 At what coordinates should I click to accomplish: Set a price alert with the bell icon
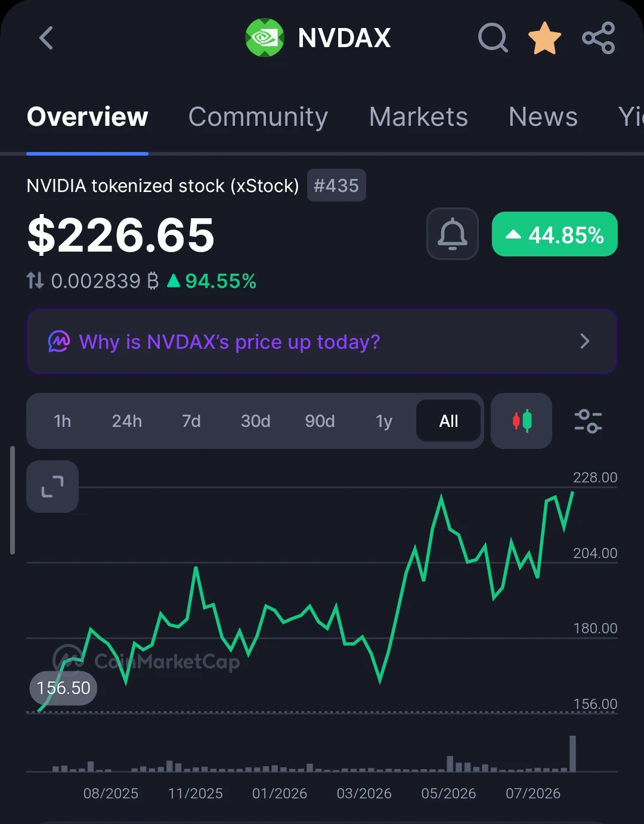click(453, 234)
